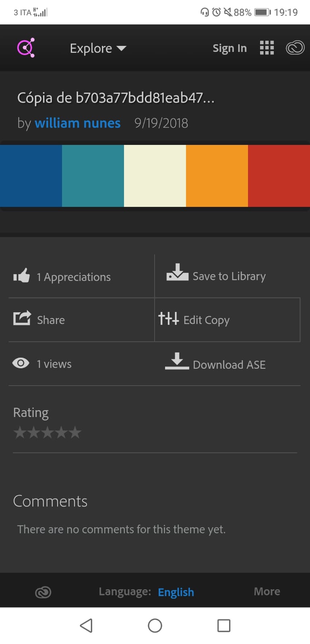Tap Android recent apps square button
This screenshot has width=310, height=644.
(224, 625)
